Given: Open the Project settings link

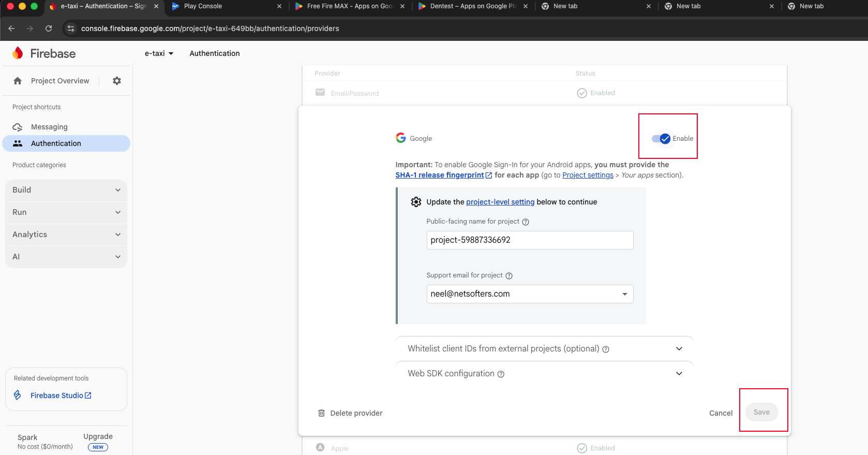Looking at the screenshot, I should coord(588,175).
